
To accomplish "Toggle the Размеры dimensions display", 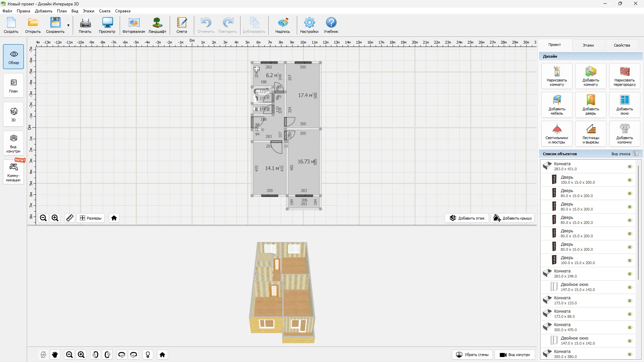I will click(x=91, y=218).
